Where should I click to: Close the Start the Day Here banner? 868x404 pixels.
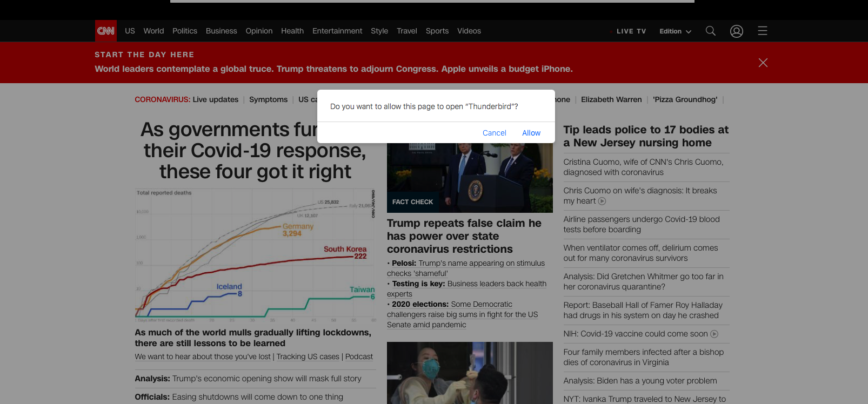(763, 63)
